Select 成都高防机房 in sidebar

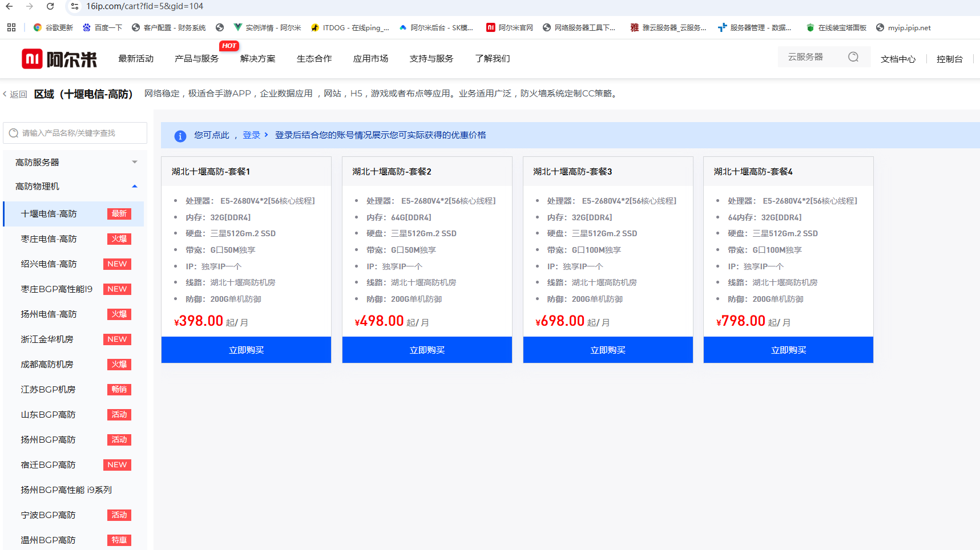click(74, 365)
